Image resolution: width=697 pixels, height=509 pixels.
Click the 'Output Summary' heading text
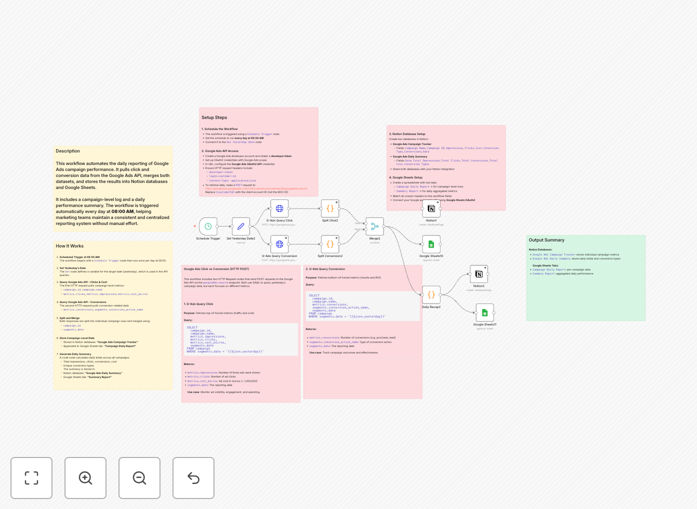546,240
